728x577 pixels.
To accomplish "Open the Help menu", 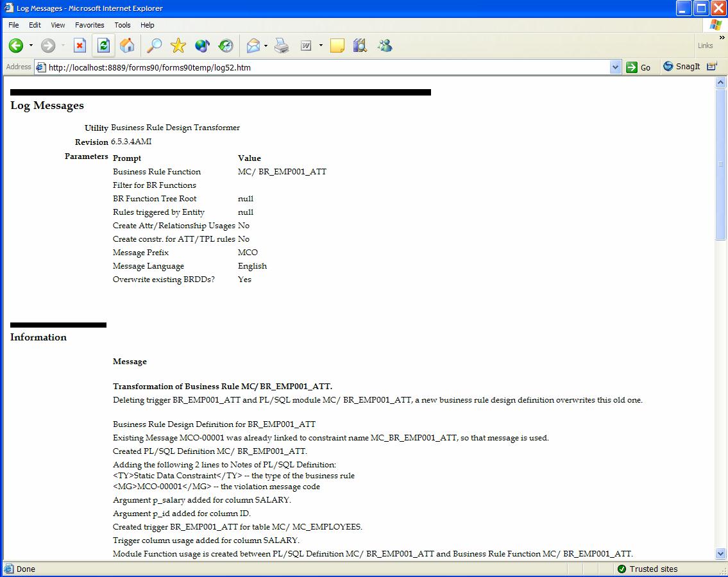I will coord(147,25).
